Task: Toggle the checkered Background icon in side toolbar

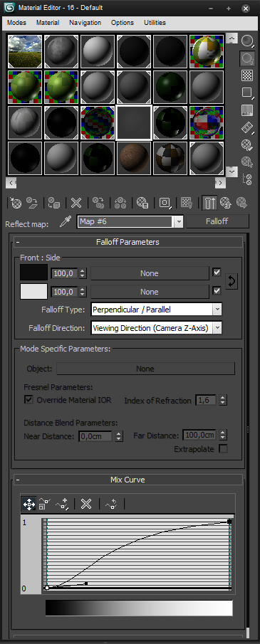Action: 247,75
